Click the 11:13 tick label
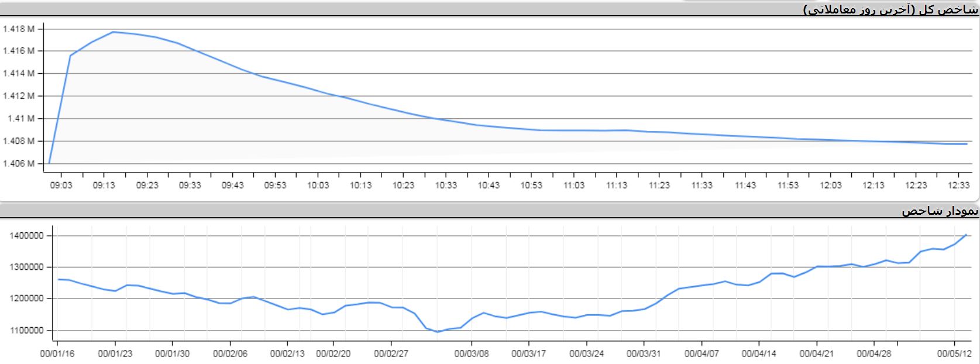The height and width of the screenshot is (364, 980). pos(616,185)
